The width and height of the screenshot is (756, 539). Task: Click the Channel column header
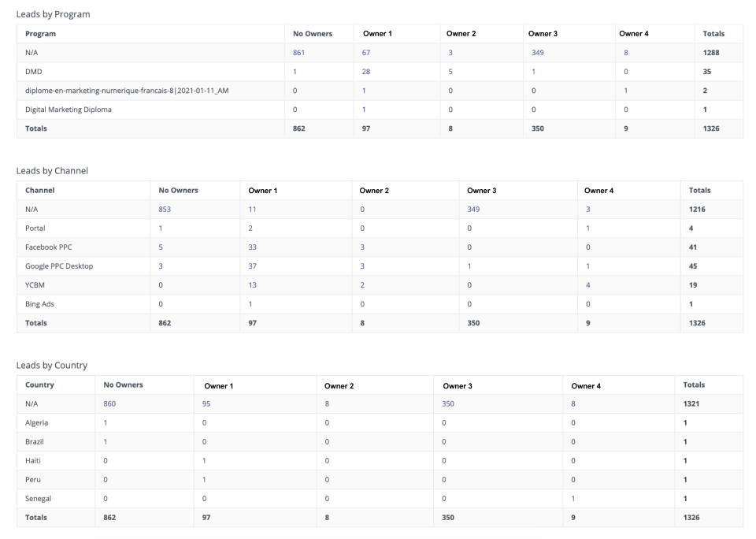pos(40,190)
